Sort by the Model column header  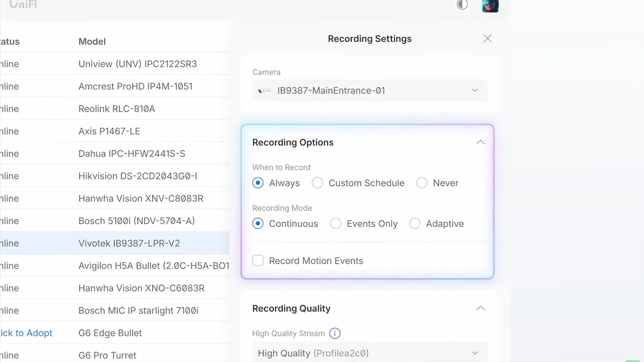92,42
